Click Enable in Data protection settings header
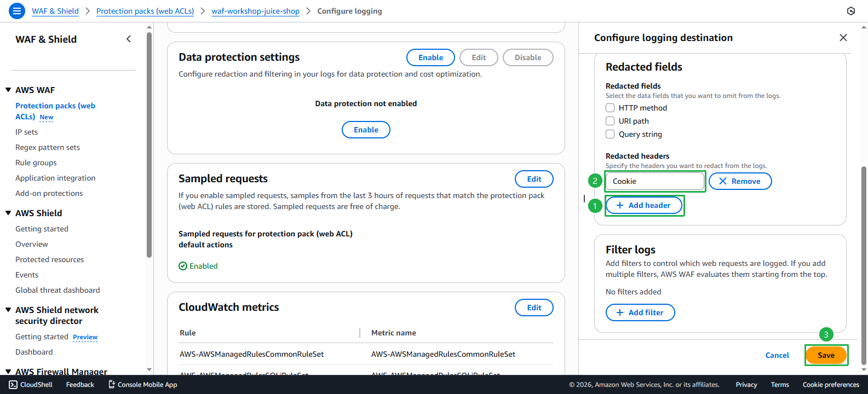 coord(430,57)
